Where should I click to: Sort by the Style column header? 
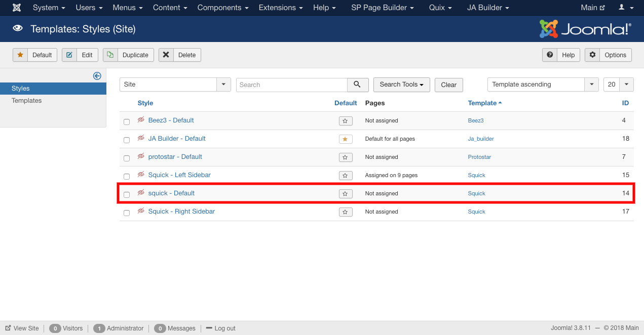click(145, 103)
